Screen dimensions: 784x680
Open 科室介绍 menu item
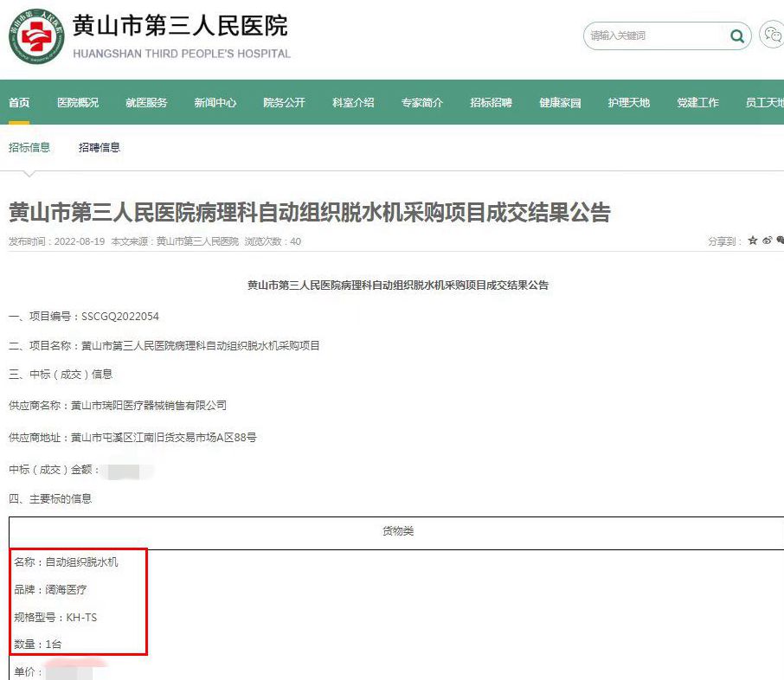353,103
